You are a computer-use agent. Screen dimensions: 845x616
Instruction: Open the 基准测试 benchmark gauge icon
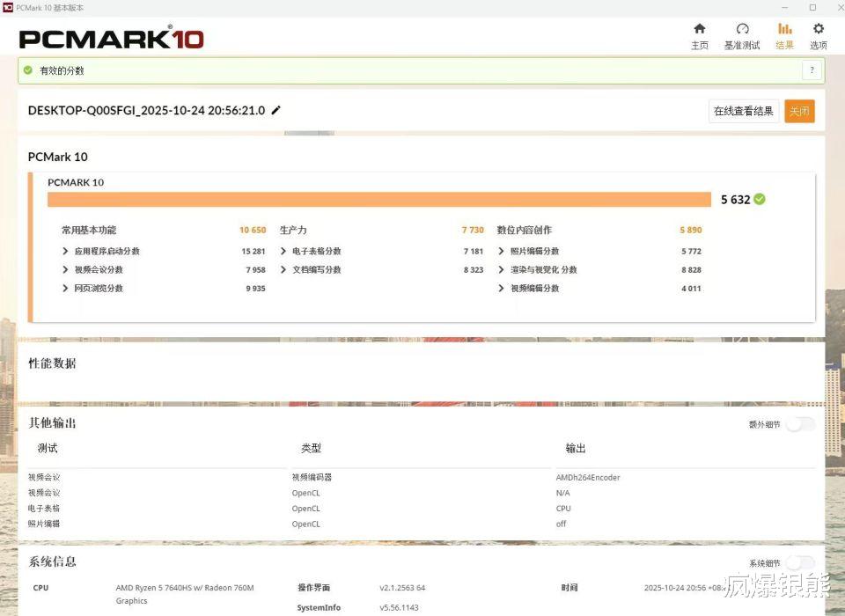(742, 28)
